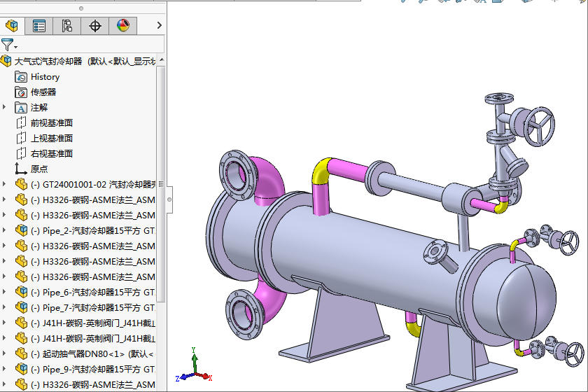This screenshot has height=392, width=588.
Task: Select the 上视基准面 top plane label
Action: point(52,139)
